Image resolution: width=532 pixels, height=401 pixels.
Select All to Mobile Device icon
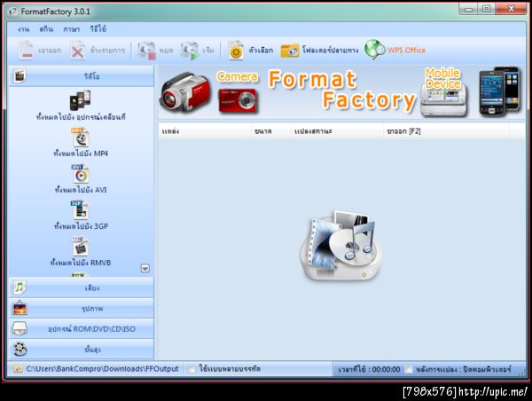81,100
